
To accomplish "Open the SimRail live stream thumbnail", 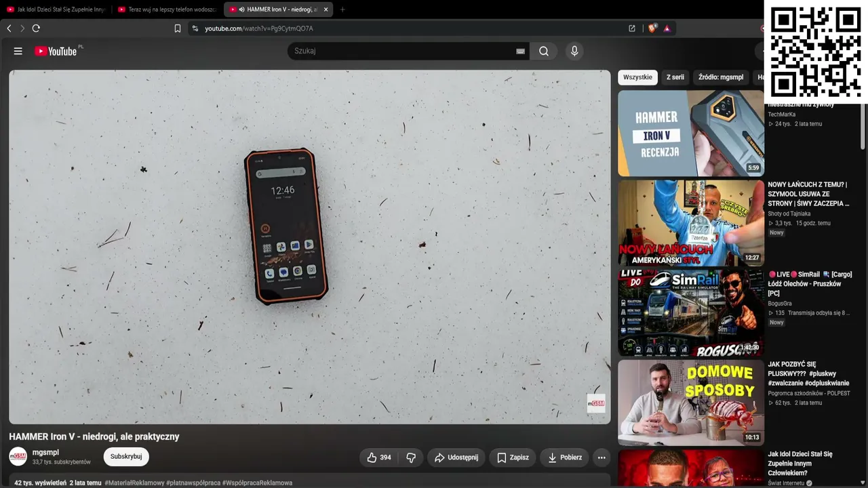I will click(691, 312).
